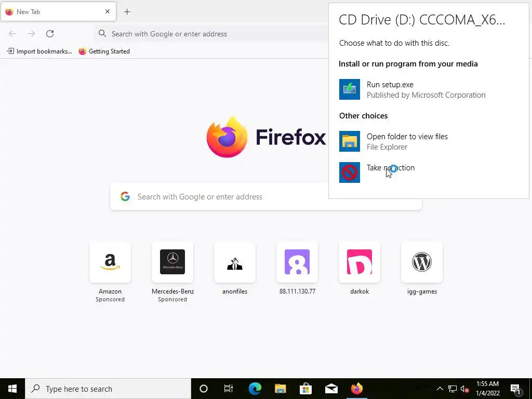532x399 pixels.
Task: Open Cortana from the taskbar circle
Action: (204, 389)
